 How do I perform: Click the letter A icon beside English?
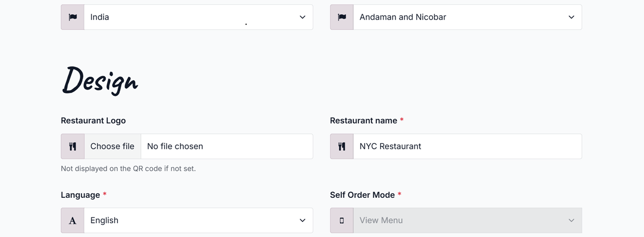click(x=72, y=220)
